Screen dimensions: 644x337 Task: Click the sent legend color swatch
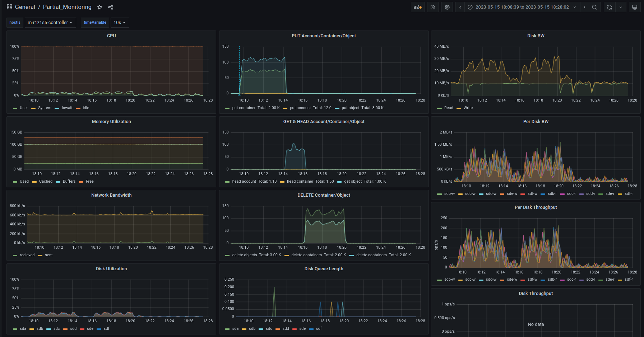[40, 256]
